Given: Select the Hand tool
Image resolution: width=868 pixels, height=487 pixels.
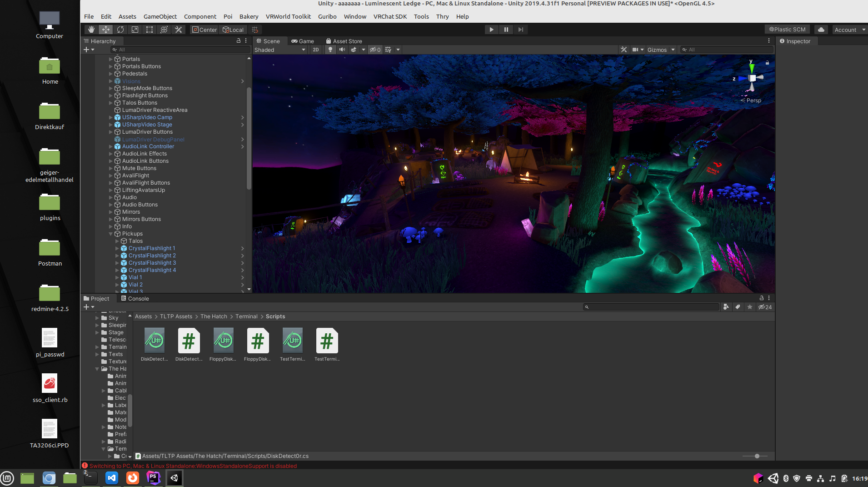Looking at the screenshot, I should (91, 30).
